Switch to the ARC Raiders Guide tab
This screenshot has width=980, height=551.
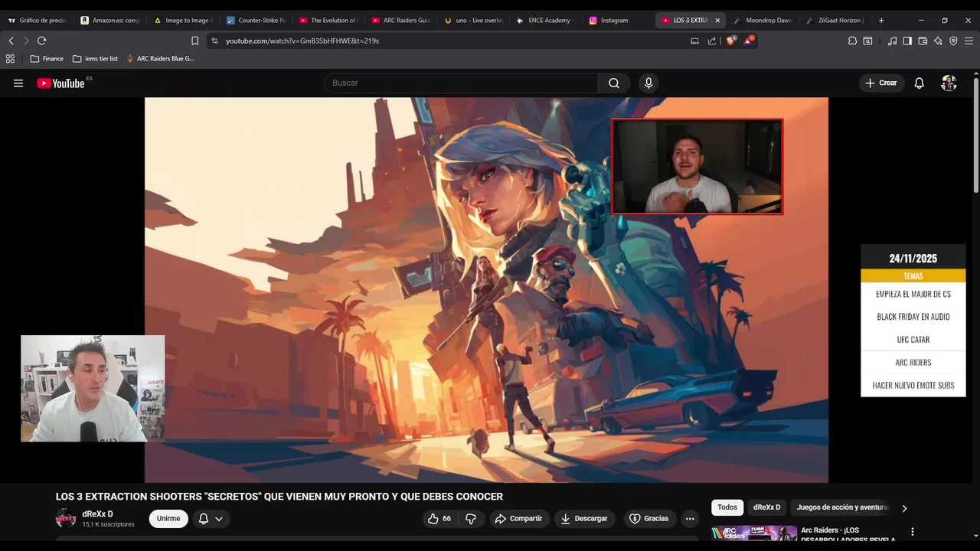(x=401, y=21)
